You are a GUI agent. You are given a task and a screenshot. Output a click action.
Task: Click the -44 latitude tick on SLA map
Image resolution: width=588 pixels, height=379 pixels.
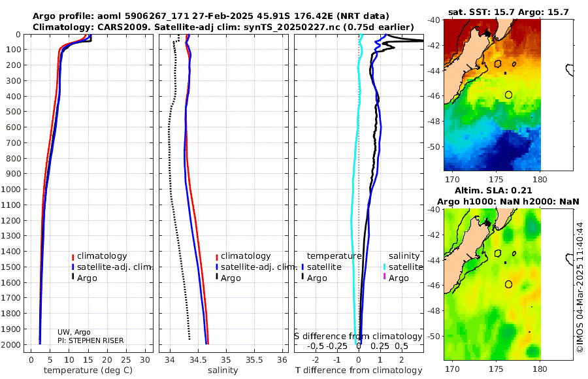(434, 260)
